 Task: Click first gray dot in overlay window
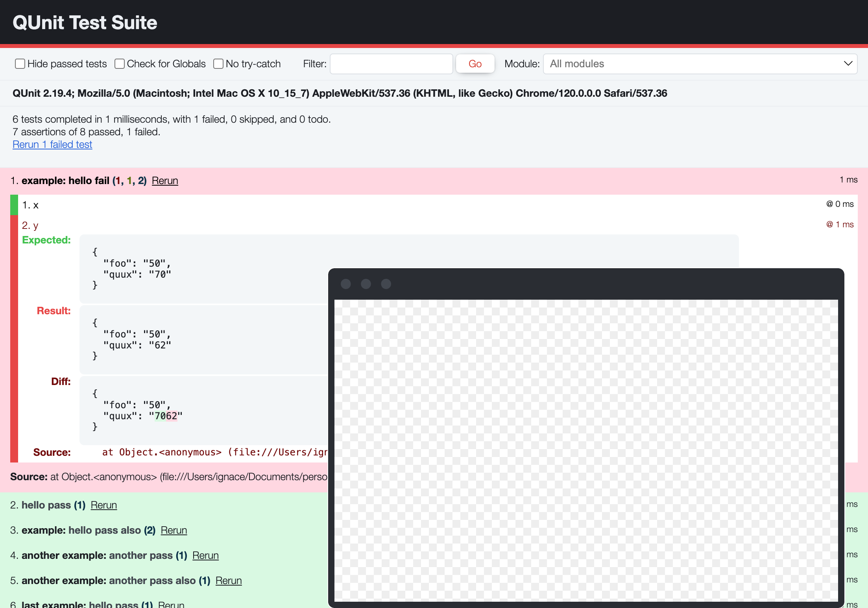pos(346,284)
